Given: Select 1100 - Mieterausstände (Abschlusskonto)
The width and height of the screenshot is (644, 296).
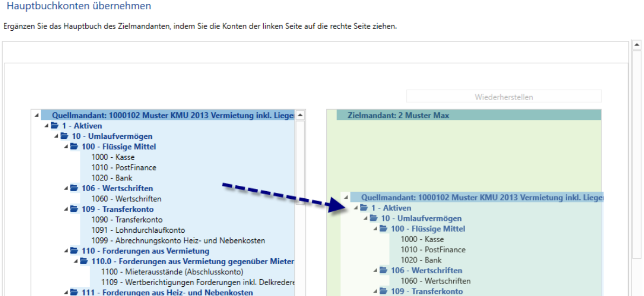Looking at the screenshot, I should click(172, 271).
